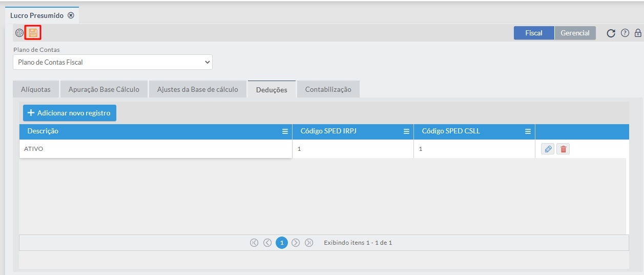Close the Lucro Presumido tab
Screen dimensions: 644x275
71,15
